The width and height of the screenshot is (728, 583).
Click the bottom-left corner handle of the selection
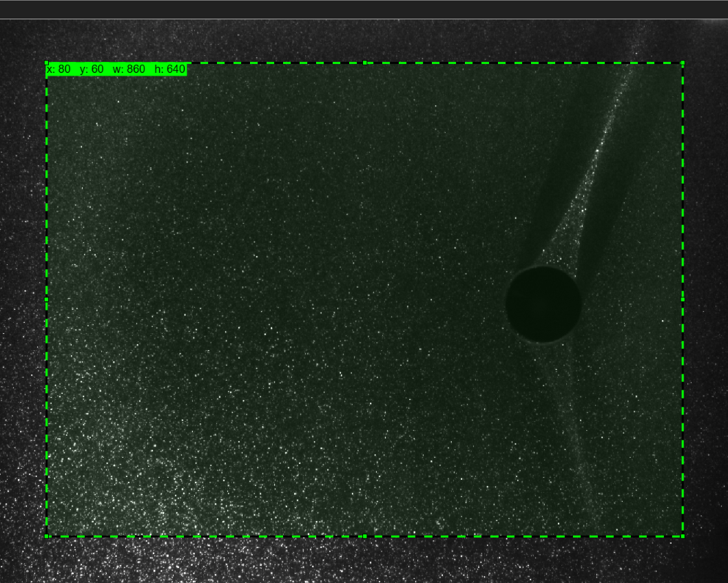tap(46, 536)
